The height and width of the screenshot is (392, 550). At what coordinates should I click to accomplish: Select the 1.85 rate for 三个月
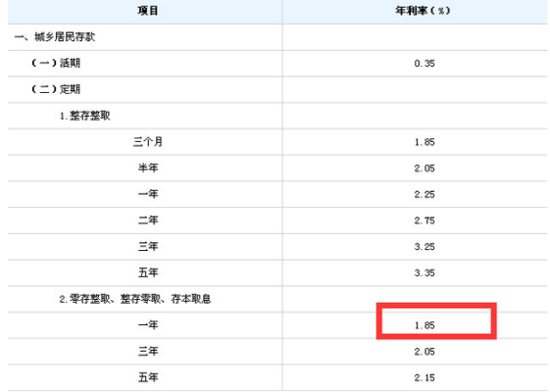point(425,142)
